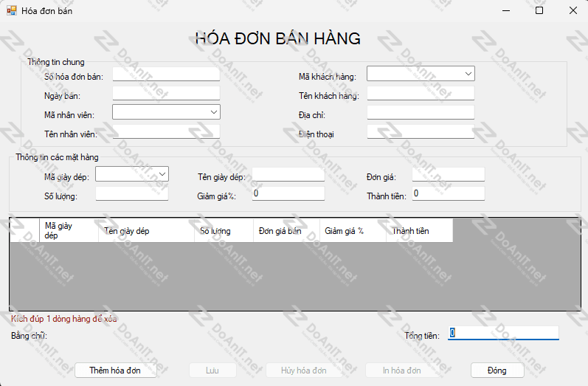588x386 pixels.
Task: Click the Thông tin chung group label
Action: point(56,62)
